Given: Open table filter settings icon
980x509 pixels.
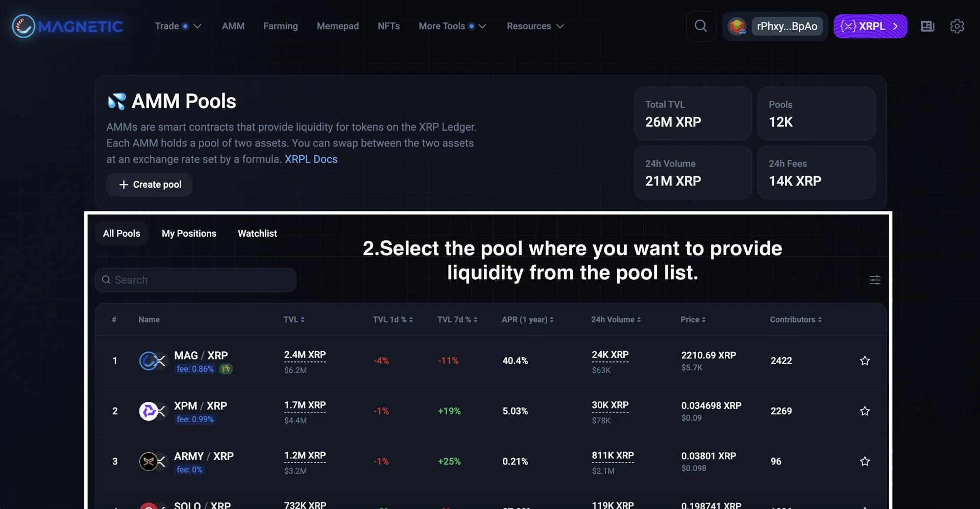Looking at the screenshot, I should (874, 280).
